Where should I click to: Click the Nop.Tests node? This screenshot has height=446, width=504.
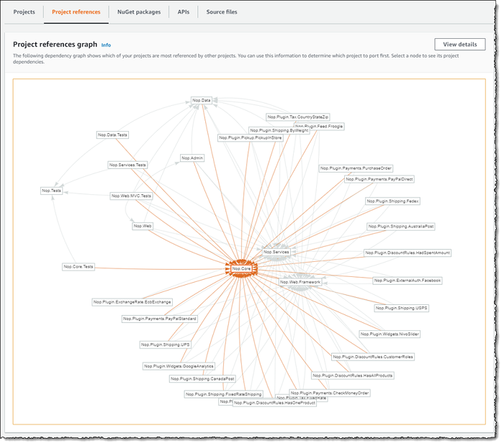pyautogui.click(x=51, y=191)
